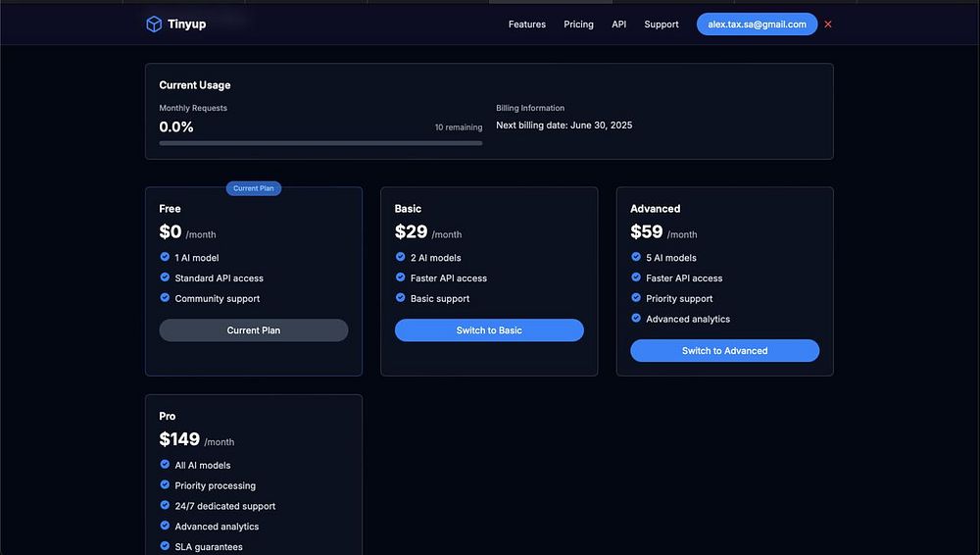Click the grey Current Plan button
The image size is (980, 555).
(254, 329)
